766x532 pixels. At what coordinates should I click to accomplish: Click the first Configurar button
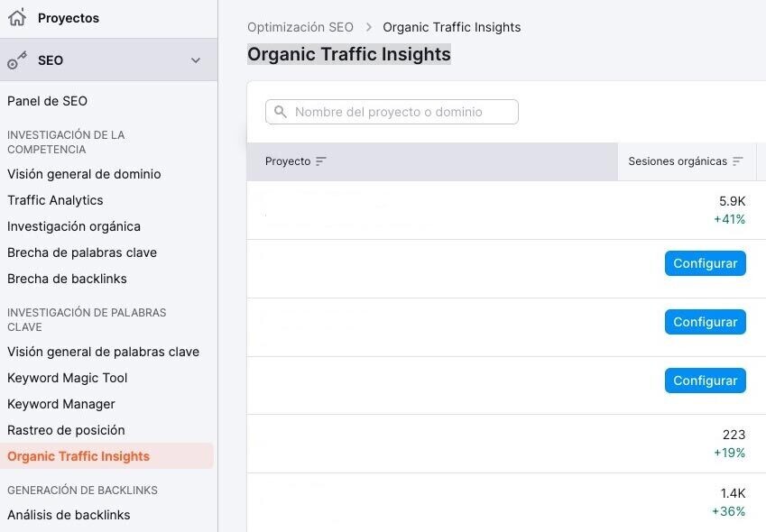pos(705,263)
